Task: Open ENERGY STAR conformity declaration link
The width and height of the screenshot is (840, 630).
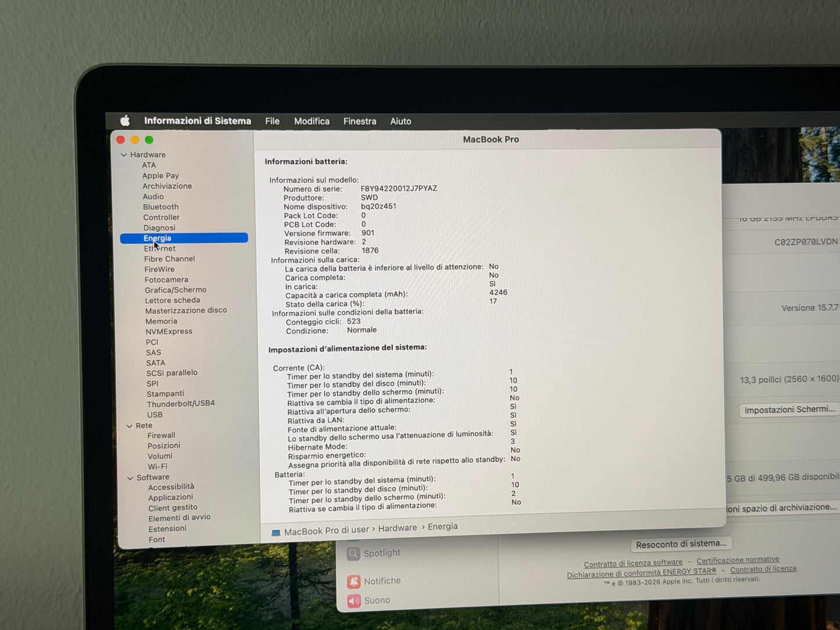Action: tap(641, 573)
